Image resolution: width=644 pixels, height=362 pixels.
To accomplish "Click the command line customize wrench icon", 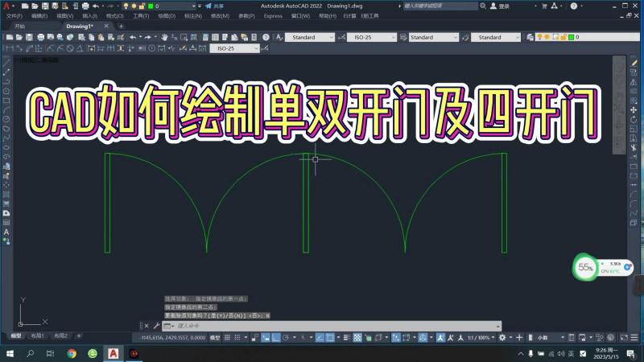I will click(x=156, y=326).
